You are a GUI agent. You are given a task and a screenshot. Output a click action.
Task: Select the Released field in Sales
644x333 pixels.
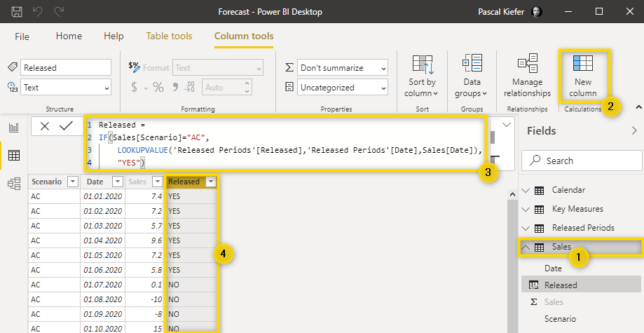pyautogui.click(x=581, y=285)
